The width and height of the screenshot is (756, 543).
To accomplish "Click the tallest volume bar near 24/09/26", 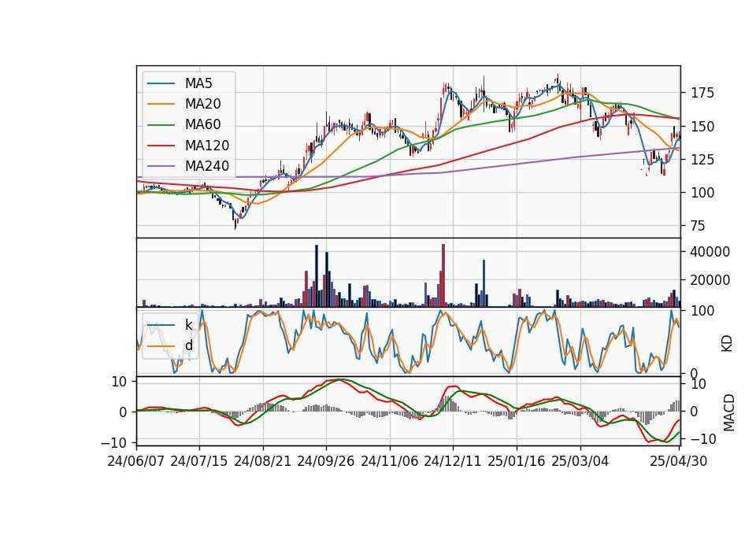I will coord(317,276).
